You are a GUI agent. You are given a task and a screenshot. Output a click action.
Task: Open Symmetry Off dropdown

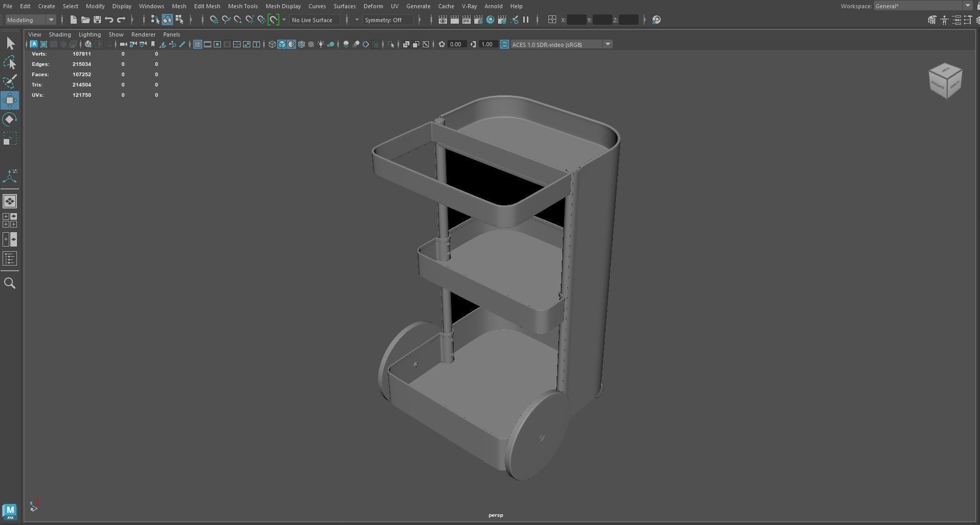tap(388, 20)
